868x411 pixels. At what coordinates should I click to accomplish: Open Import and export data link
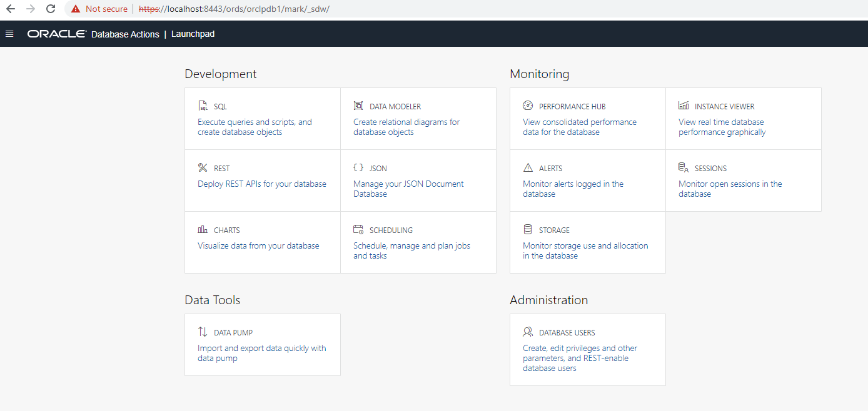pyautogui.click(x=262, y=353)
